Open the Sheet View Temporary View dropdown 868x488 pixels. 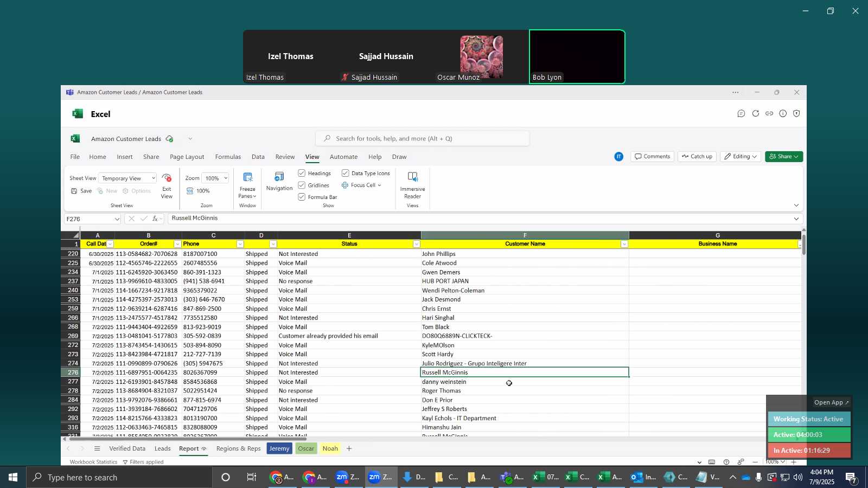(x=128, y=178)
